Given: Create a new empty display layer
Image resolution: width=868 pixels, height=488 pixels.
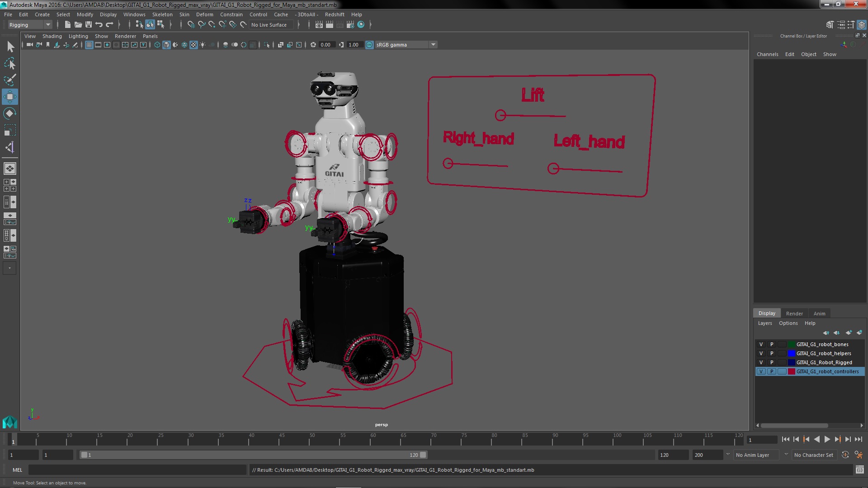Looking at the screenshot, I should tap(849, 333).
